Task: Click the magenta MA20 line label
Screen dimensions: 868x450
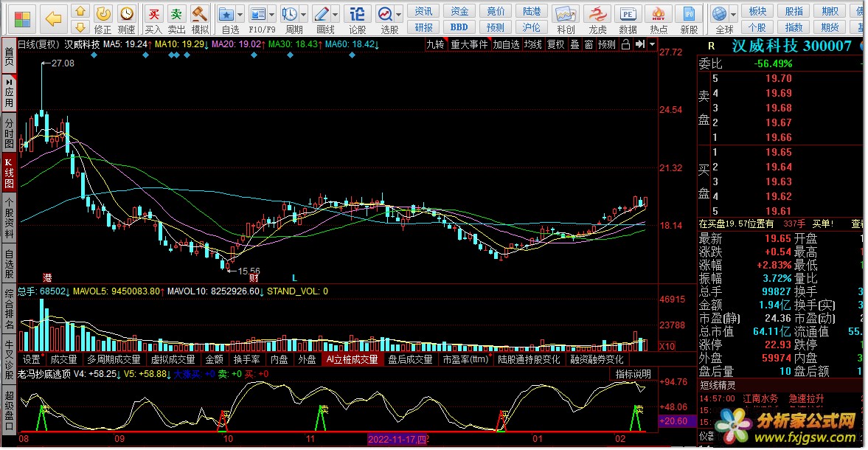Action: [239, 44]
